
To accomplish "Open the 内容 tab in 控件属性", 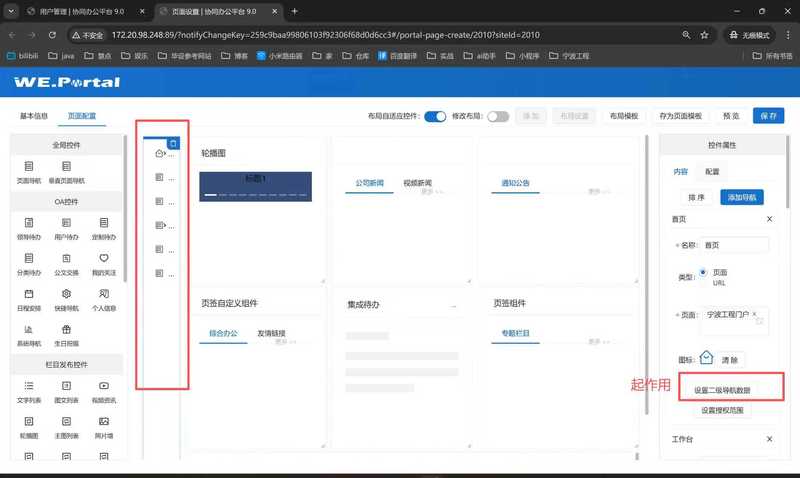I will pyautogui.click(x=681, y=171).
